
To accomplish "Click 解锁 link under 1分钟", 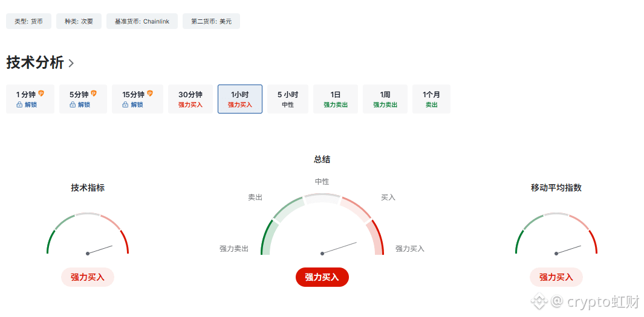I will coord(31,105).
